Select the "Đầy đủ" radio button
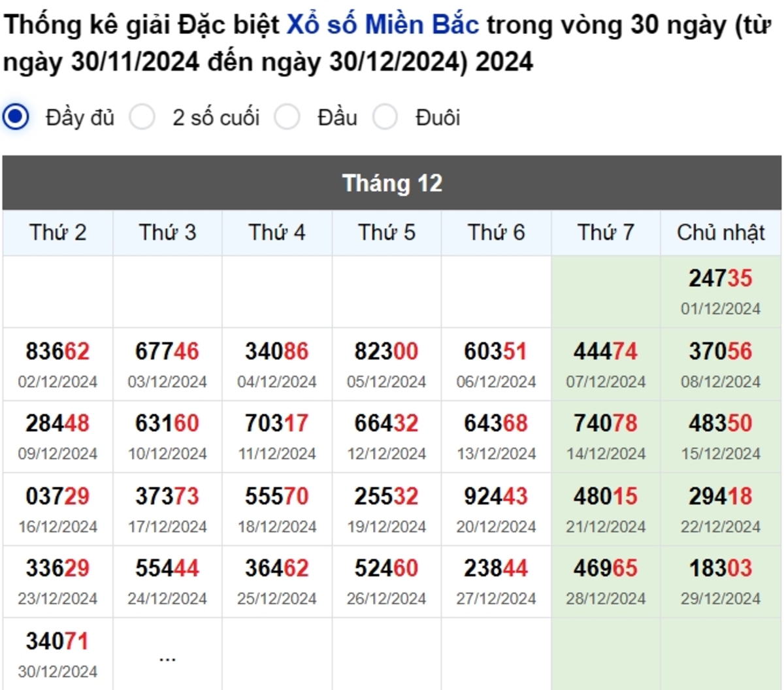 [x=14, y=117]
